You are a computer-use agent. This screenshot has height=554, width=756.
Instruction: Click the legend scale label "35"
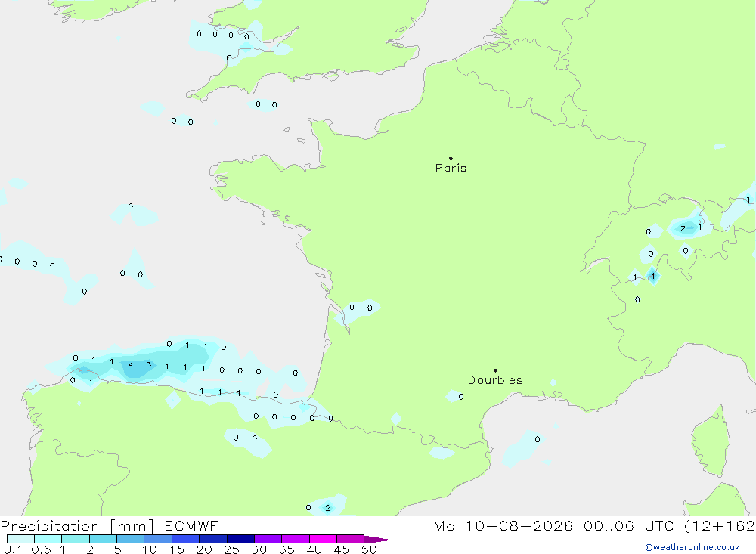coord(287,549)
